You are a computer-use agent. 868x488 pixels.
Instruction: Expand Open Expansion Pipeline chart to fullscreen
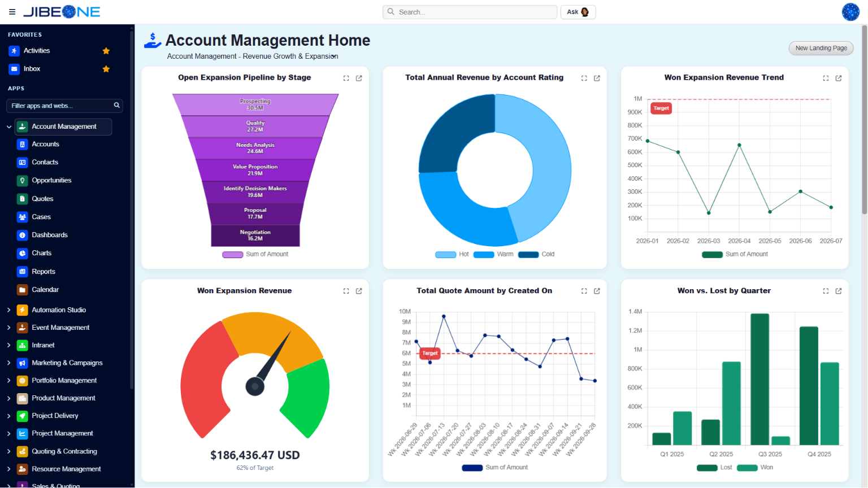click(x=346, y=78)
